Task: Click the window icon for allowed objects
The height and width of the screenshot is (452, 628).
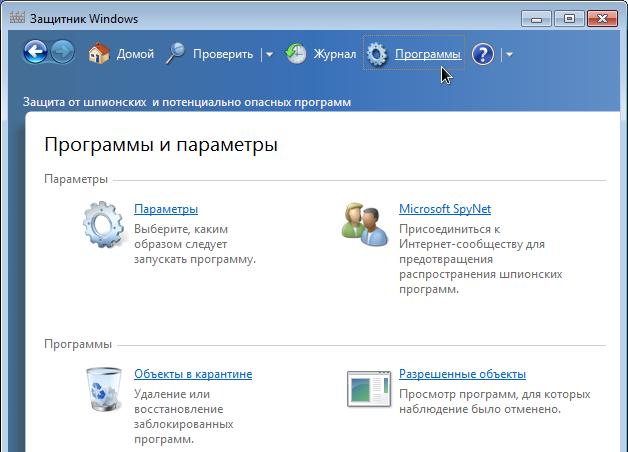Action: tap(369, 389)
